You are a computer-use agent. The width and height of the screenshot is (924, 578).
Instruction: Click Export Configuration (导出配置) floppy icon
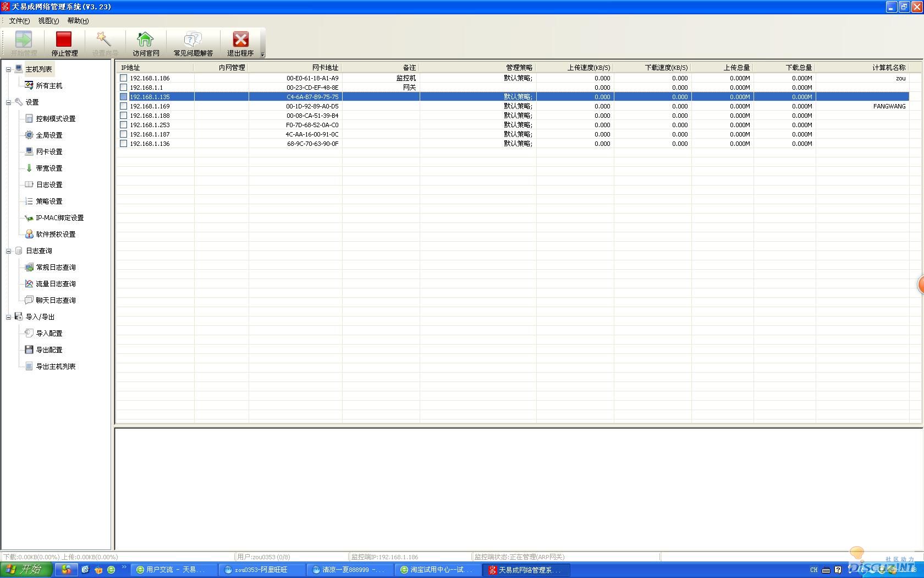[29, 350]
